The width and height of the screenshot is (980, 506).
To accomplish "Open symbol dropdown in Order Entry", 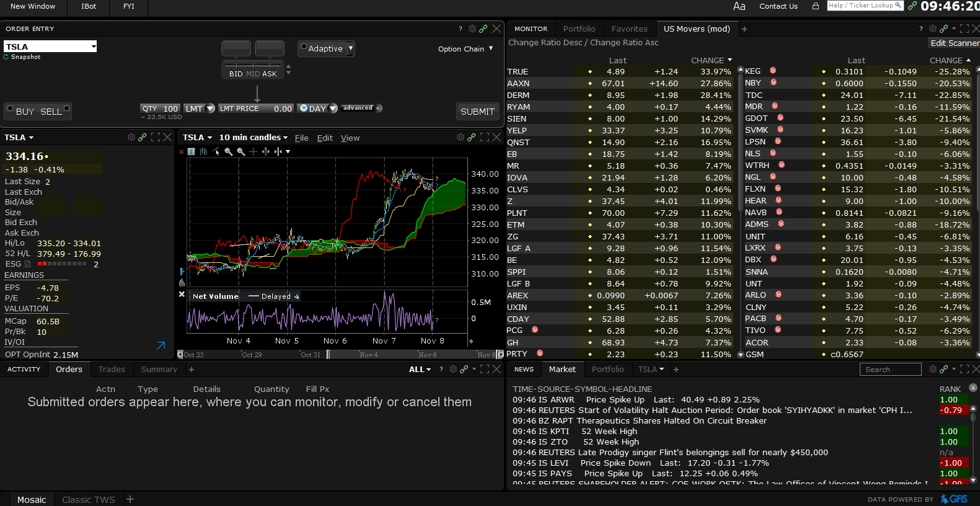I will point(94,47).
